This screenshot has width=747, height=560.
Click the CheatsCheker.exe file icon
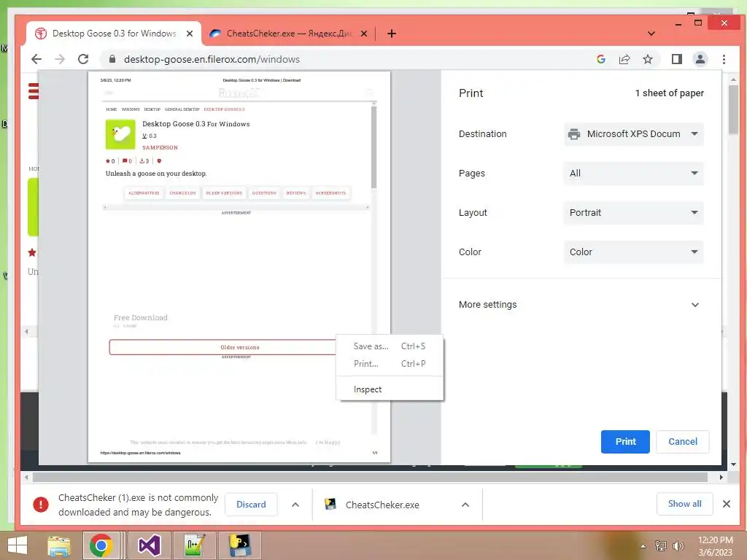[x=330, y=505]
